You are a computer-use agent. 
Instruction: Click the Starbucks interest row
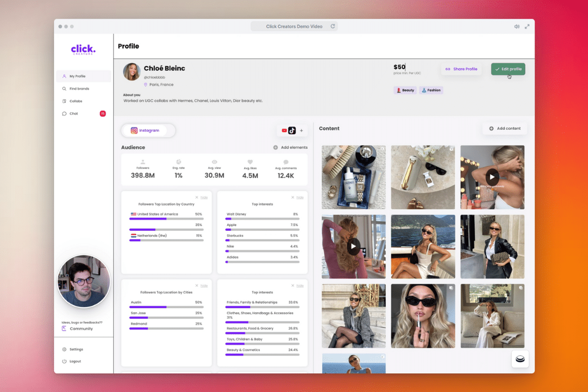click(262, 238)
